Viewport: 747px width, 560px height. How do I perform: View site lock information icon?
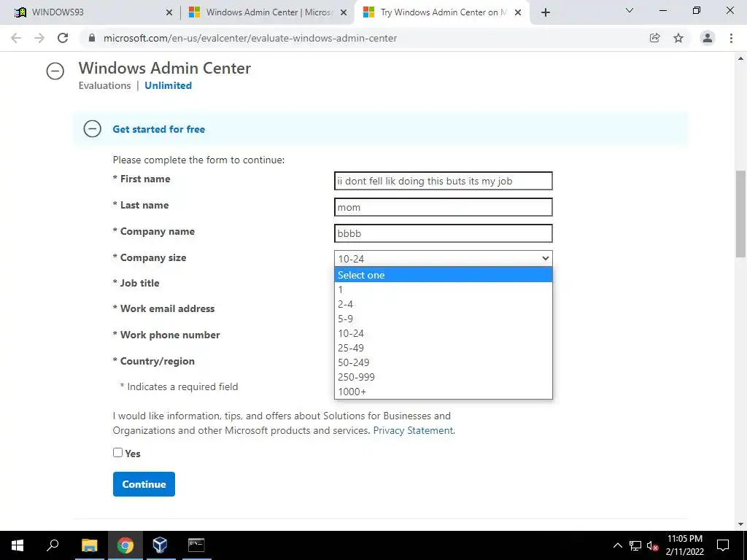point(92,38)
